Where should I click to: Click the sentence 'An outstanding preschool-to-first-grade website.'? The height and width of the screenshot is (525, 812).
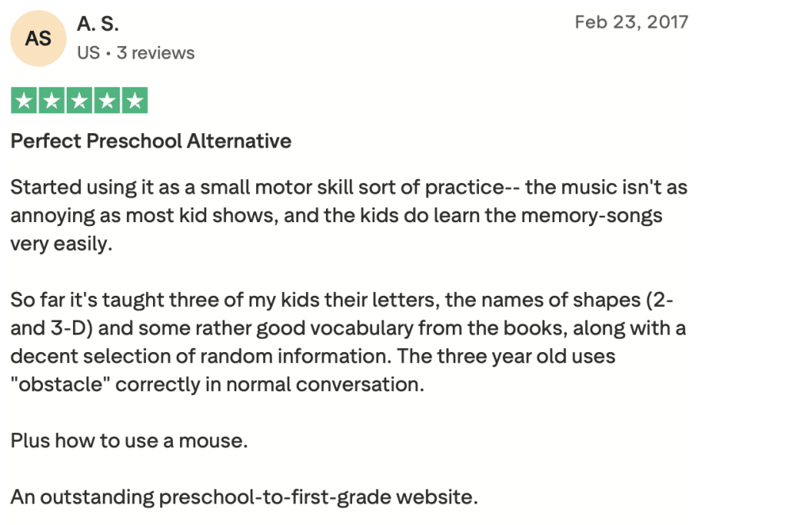pyautogui.click(x=244, y=498)
